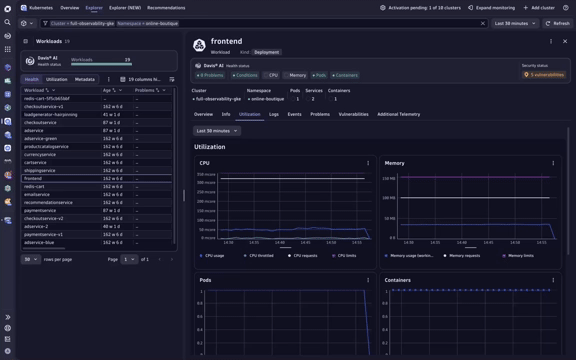Toggle CPU requests legend series
The image size is (576, 360).
(x=303, y=256)
